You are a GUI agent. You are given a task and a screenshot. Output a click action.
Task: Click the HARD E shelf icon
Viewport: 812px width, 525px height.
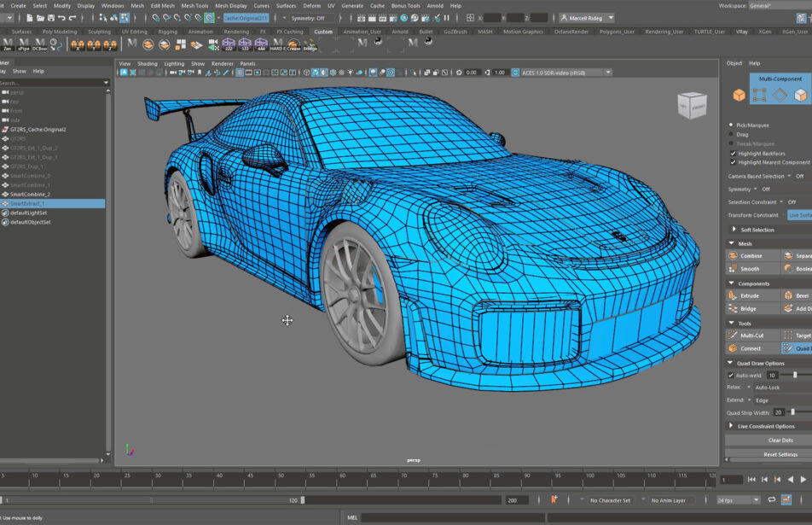277,44
